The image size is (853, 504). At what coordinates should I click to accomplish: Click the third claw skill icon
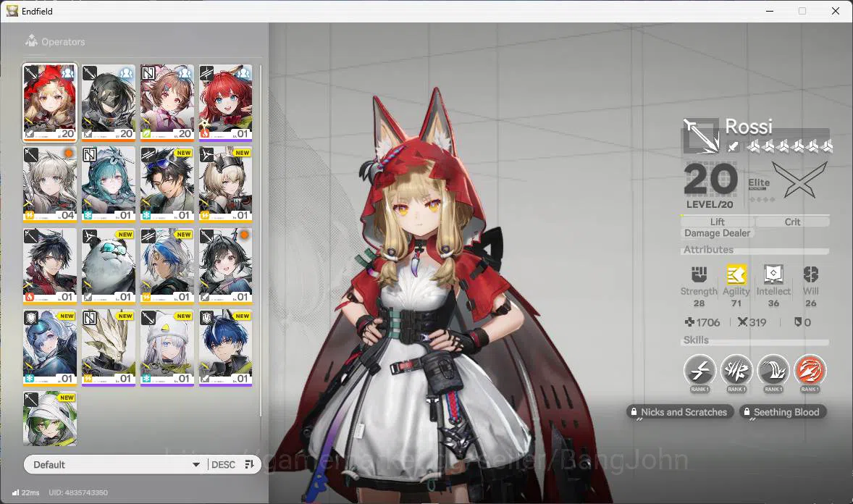[x=773, y=371]
